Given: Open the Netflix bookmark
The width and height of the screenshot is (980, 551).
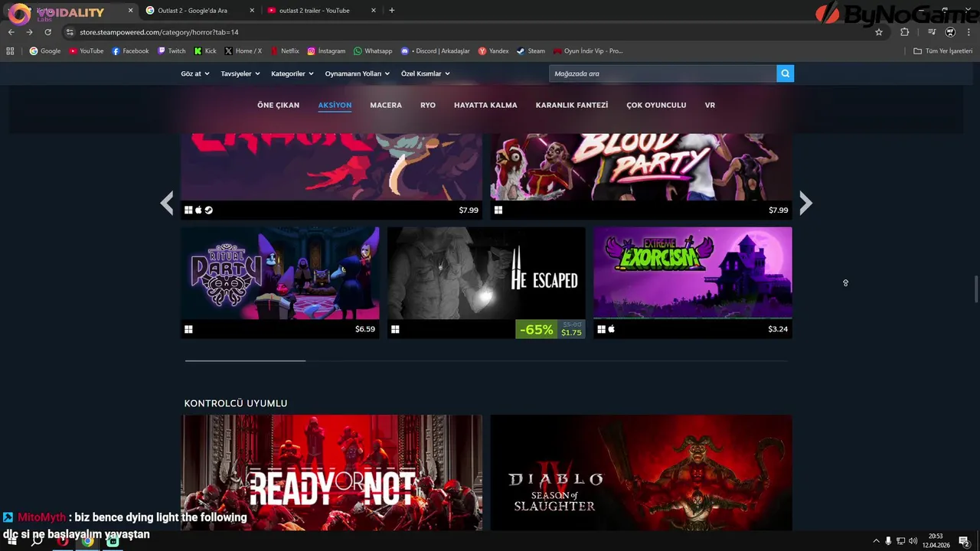Looking at the screenshot, I should tap(285, 51).
